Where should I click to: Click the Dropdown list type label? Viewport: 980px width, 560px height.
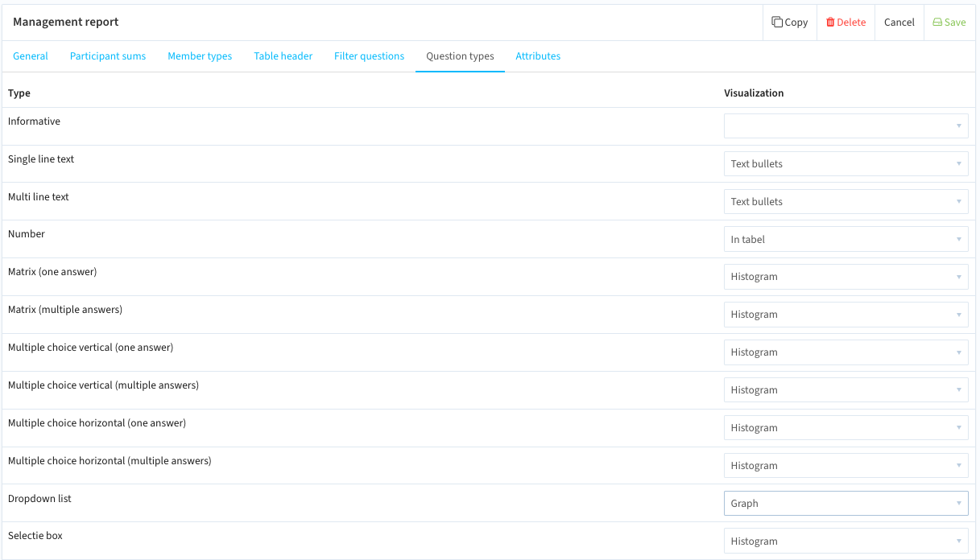point(39,499)
